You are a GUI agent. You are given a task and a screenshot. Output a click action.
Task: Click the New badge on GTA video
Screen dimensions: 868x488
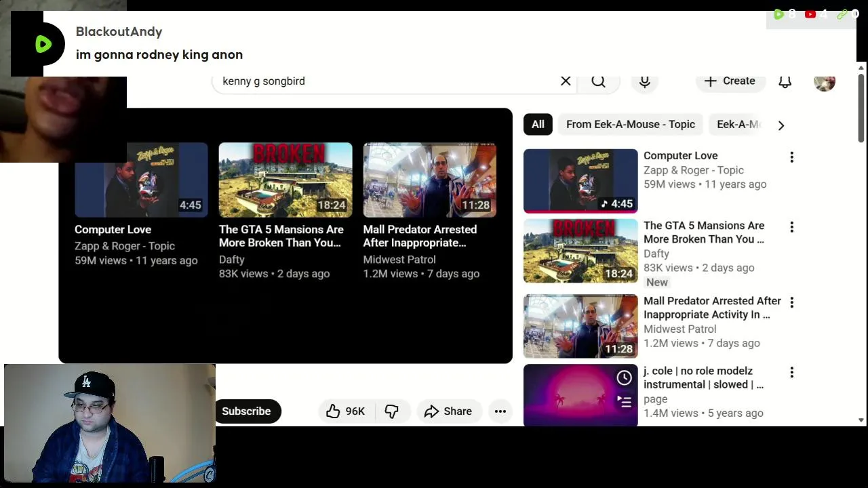(657, 283)
